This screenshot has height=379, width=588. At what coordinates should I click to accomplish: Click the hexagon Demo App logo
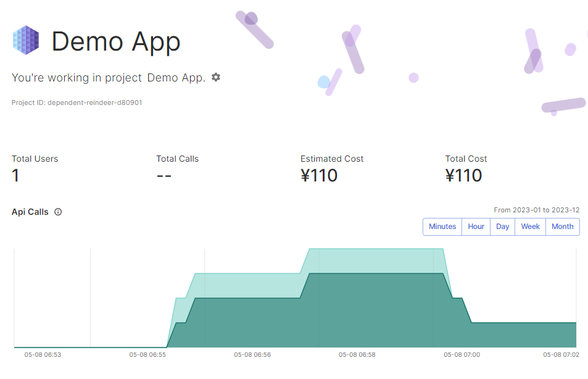26,41
